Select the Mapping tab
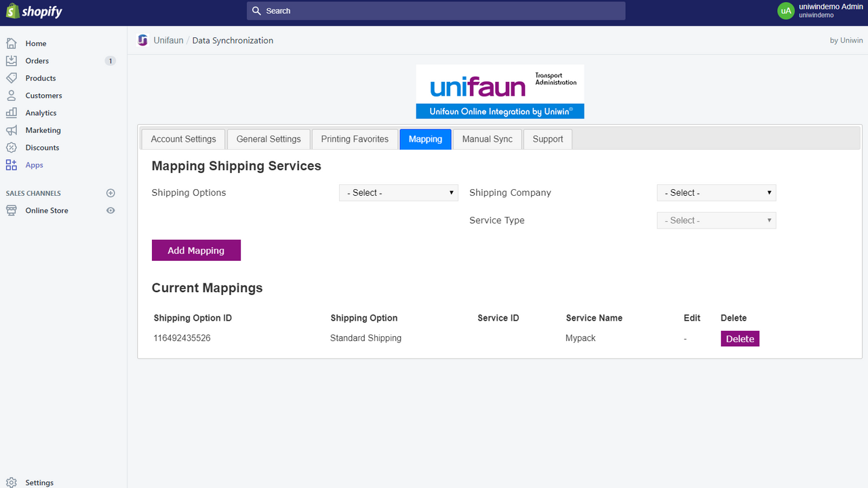 (x=425, y=139)
